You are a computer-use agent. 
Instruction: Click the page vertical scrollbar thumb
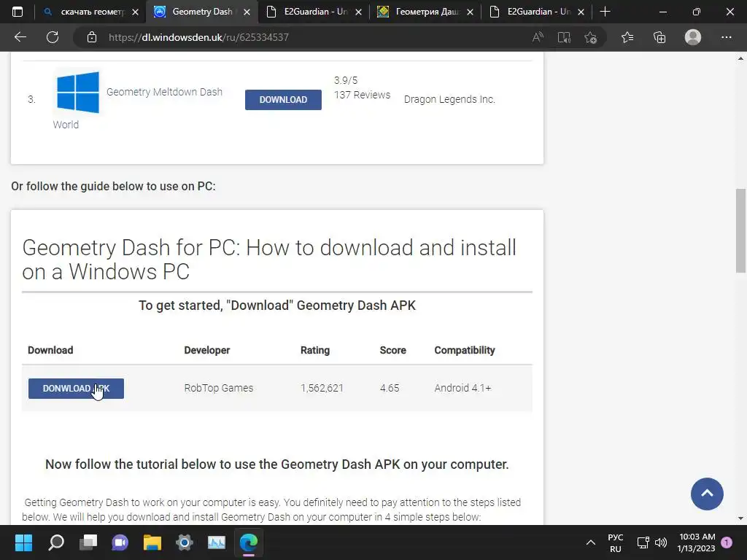tap(740, 230)
